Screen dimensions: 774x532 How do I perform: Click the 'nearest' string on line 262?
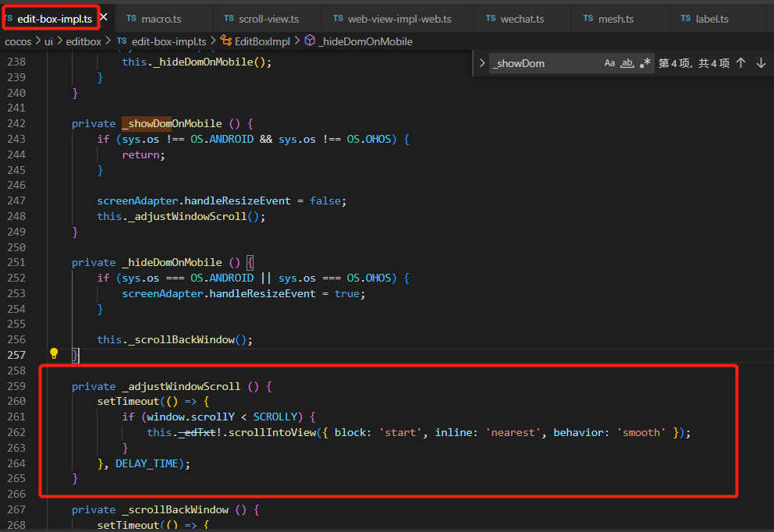click(513, 432)
